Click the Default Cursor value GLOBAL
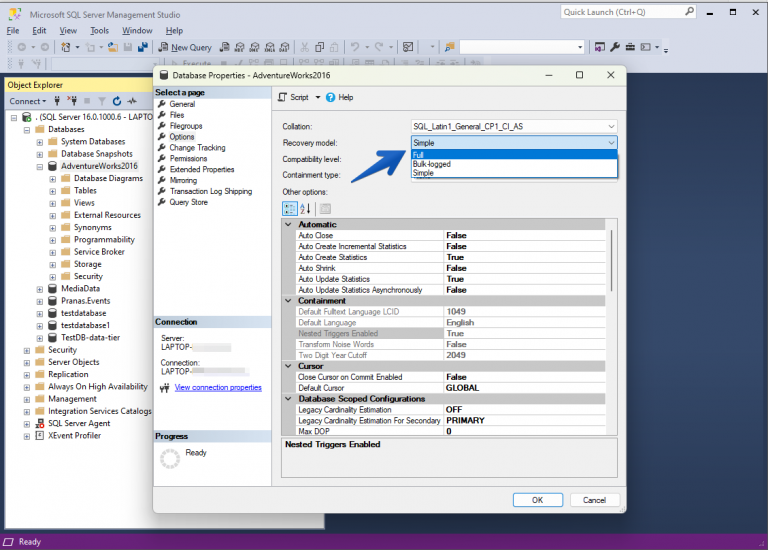The width and height of the screenshot is (768, 550). 462,388
